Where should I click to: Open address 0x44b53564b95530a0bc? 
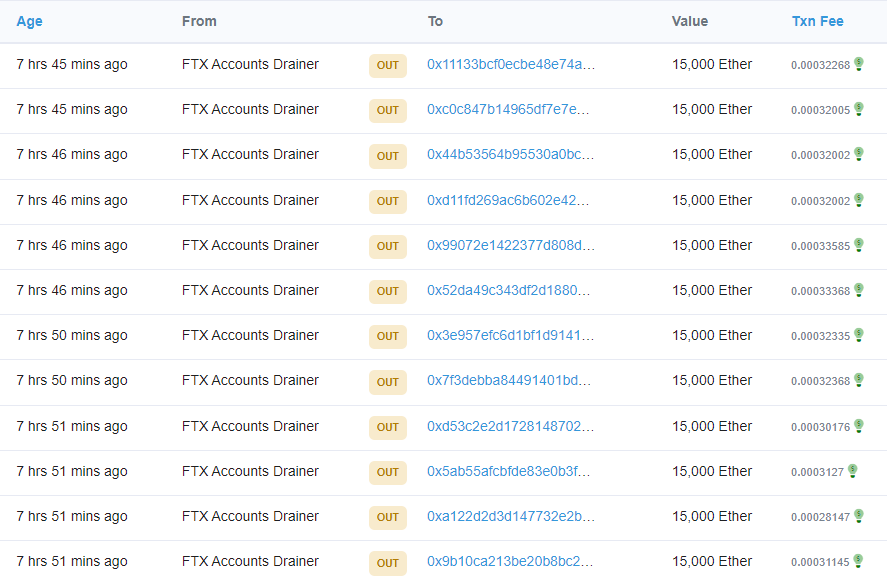pos(510,154)
